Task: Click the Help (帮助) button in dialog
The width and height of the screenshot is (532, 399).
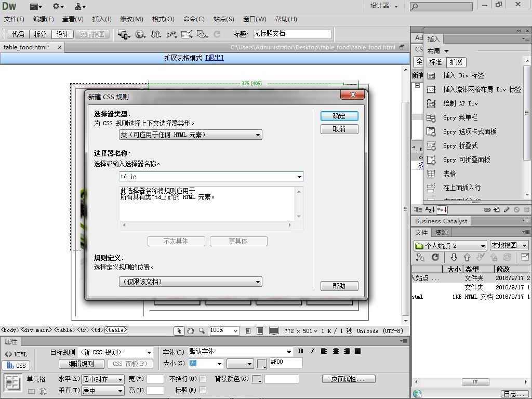Action: click(339, 286)
